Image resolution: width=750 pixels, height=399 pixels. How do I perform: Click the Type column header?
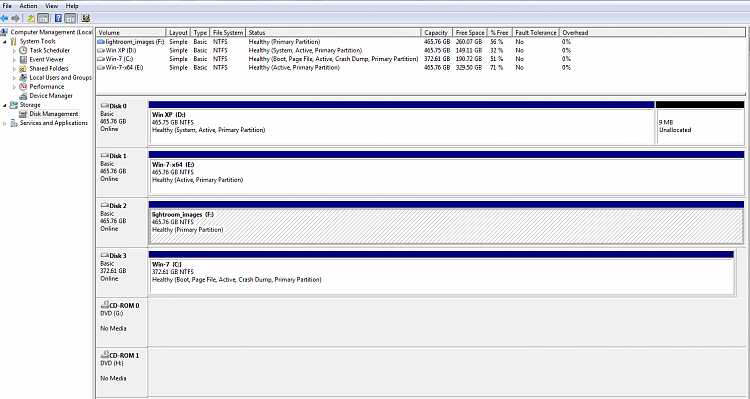pyautogui.click(x=200, y=33)
